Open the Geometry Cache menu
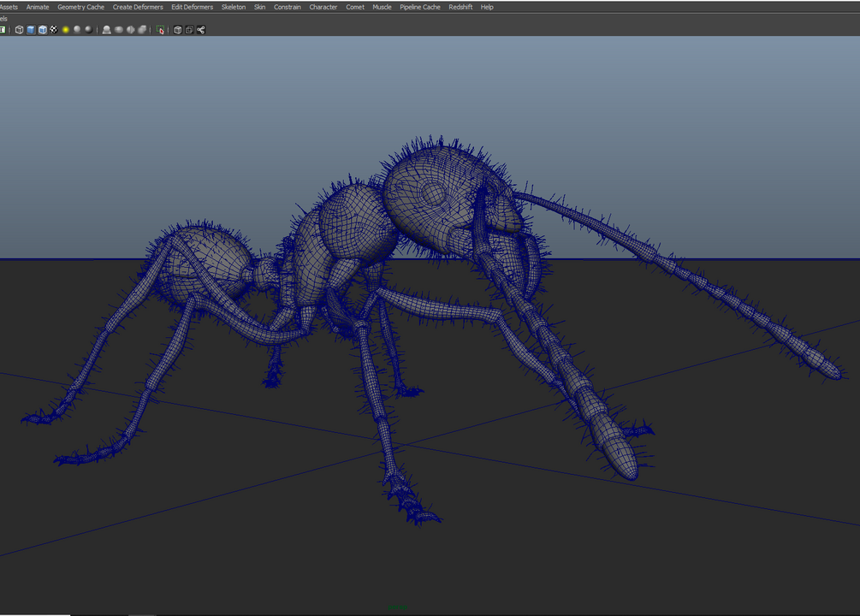 click(x=80, y=7)
